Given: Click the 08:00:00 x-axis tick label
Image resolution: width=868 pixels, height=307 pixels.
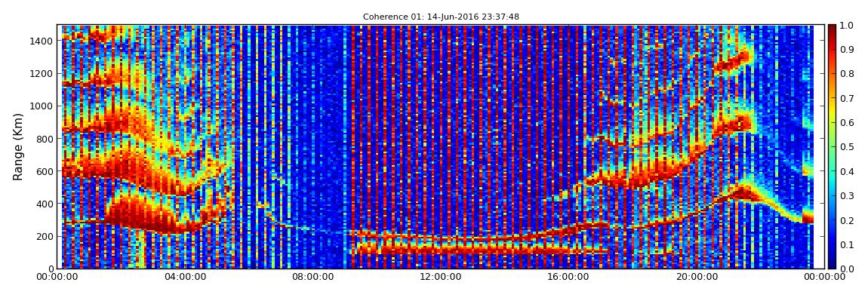Looking at the screenshot, I should point(315,277).
